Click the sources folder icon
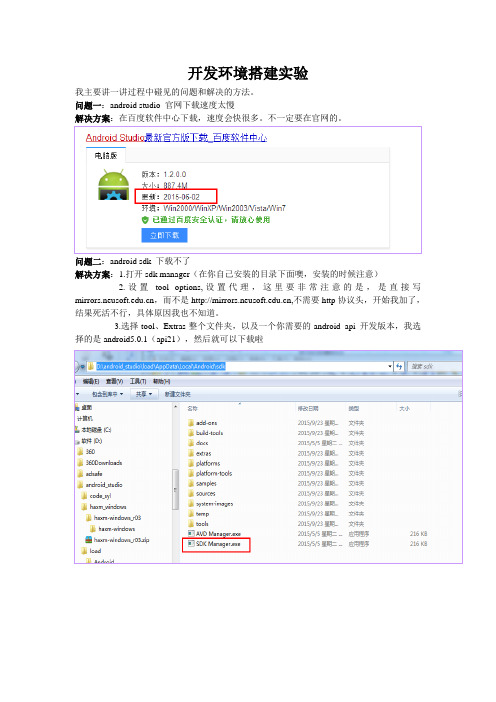Screen dimensions: 496x702 [x=191, y=493]
